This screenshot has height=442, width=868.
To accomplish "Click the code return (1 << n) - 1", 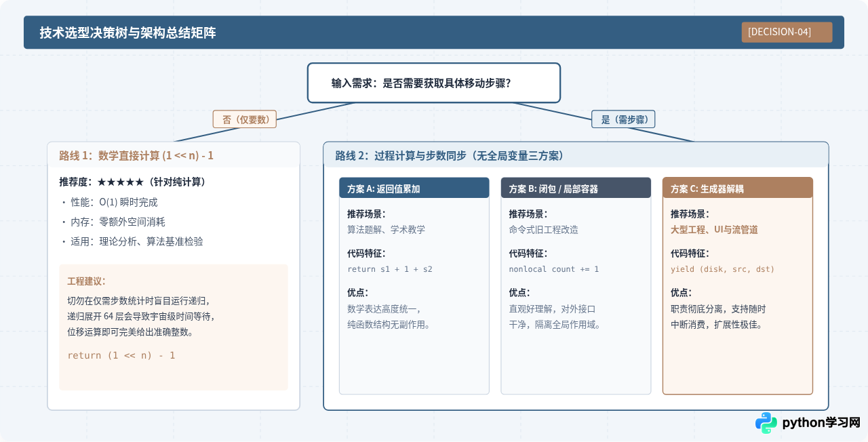I will (121, 355).
